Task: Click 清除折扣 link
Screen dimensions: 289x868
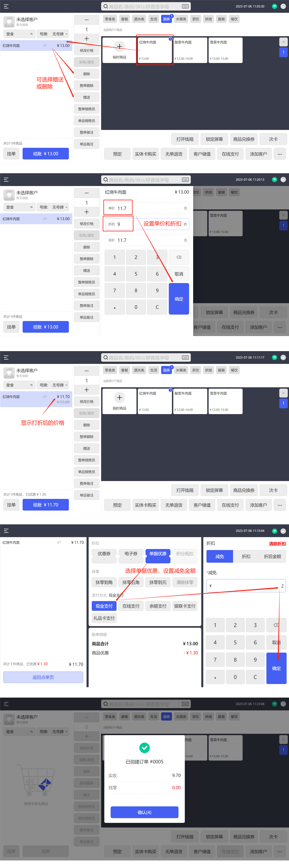Action: point(277,544)
